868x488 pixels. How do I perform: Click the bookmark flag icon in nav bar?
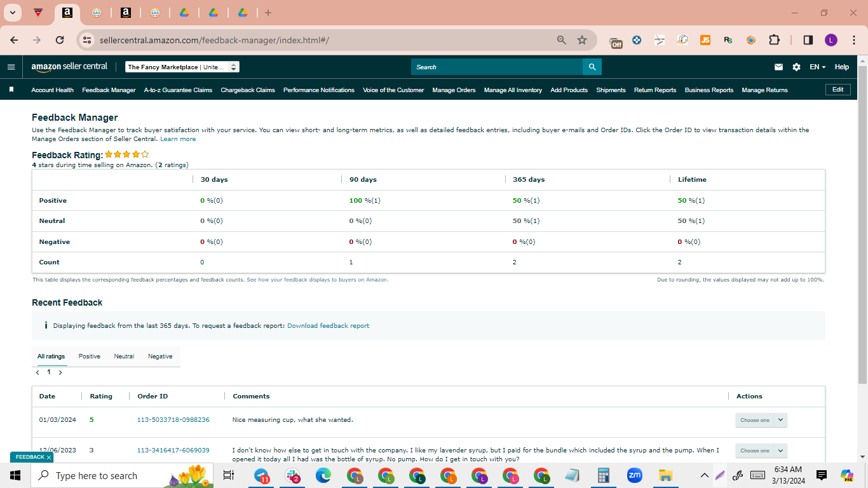tap(11, 90)
